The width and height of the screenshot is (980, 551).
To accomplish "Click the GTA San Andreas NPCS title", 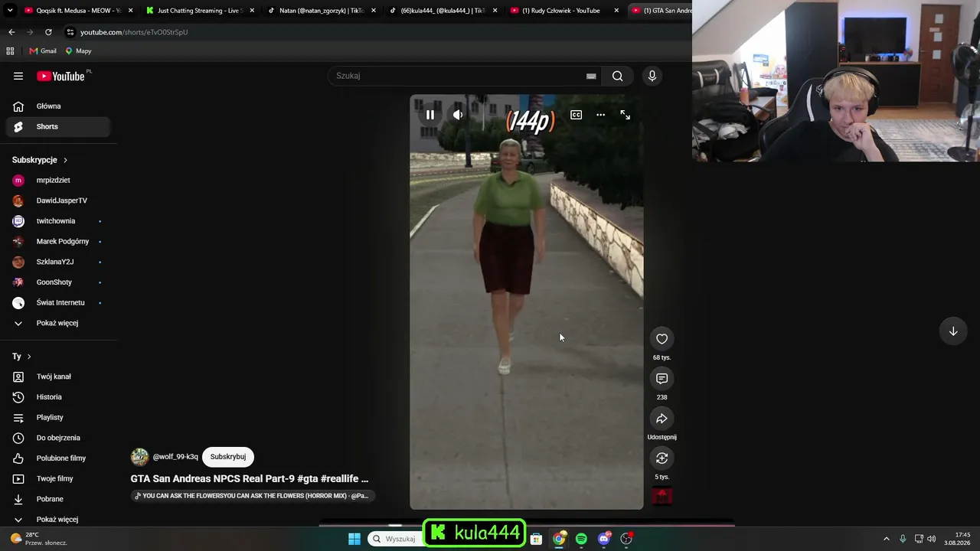I will (x=250, y=478).
